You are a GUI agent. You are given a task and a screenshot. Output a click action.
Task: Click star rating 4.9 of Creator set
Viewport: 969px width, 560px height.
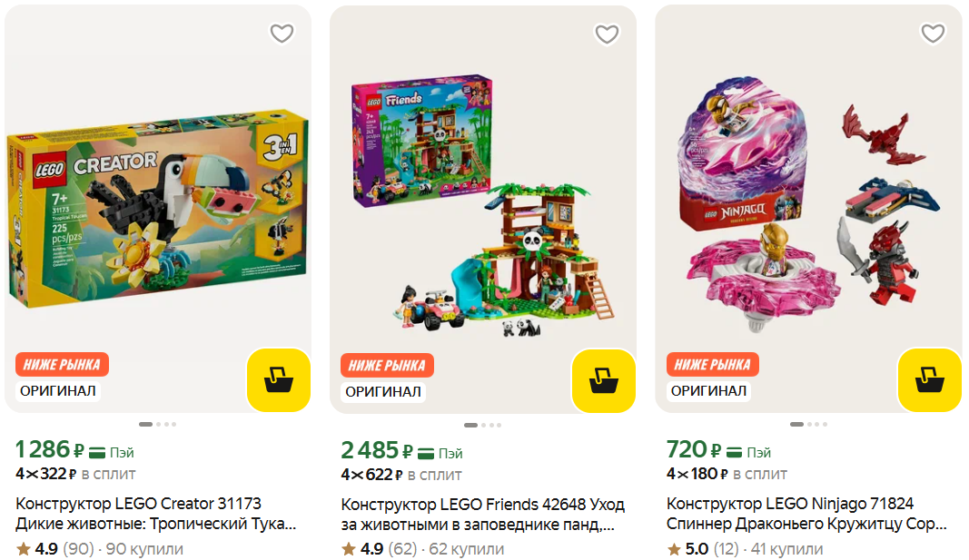click(36, 549)
